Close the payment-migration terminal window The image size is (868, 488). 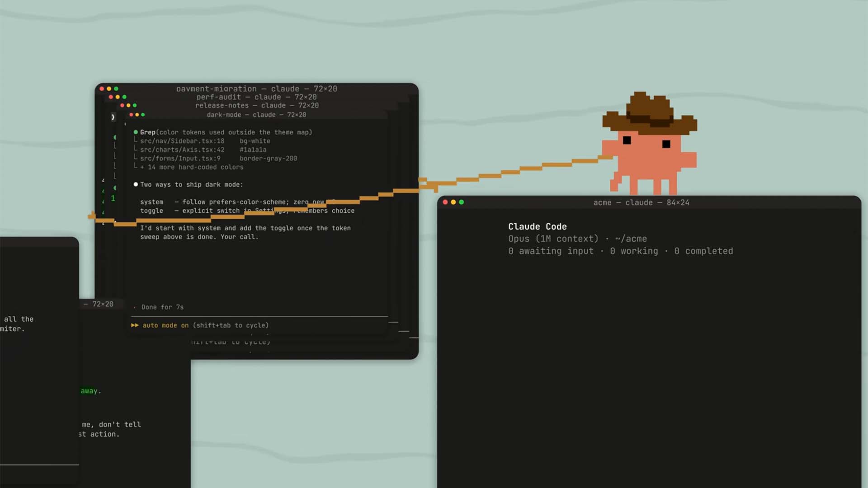pos(102,89)
